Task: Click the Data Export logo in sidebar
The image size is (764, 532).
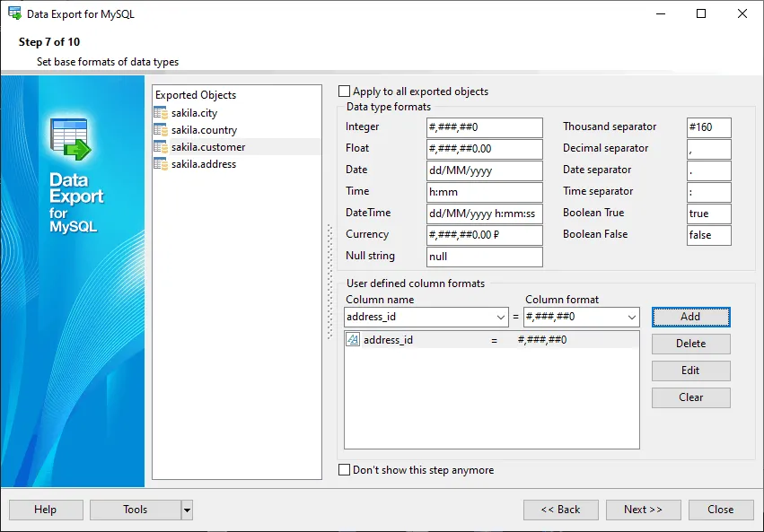Action: pos(70,139)
